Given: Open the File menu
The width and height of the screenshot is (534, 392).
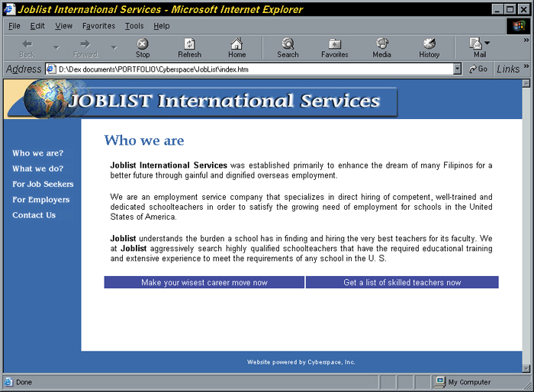Looking at the screenshot, I should click(x=14, y=26).
